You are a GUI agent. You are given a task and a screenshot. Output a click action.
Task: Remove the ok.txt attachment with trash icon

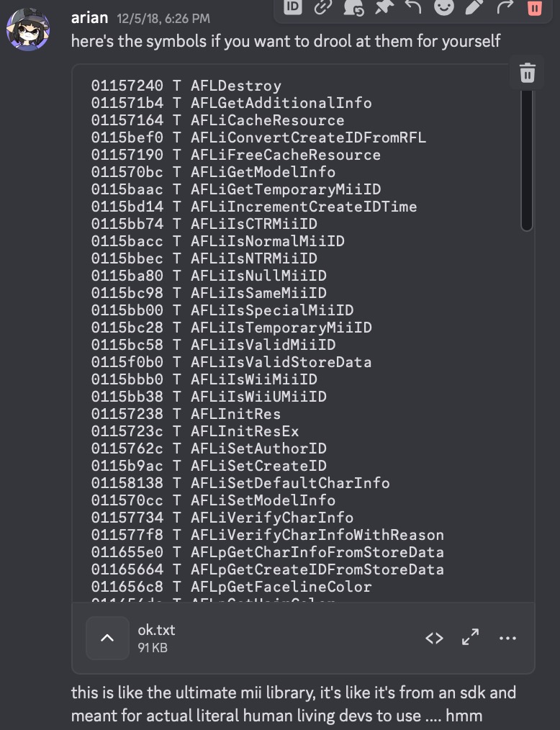coord(527,73)
